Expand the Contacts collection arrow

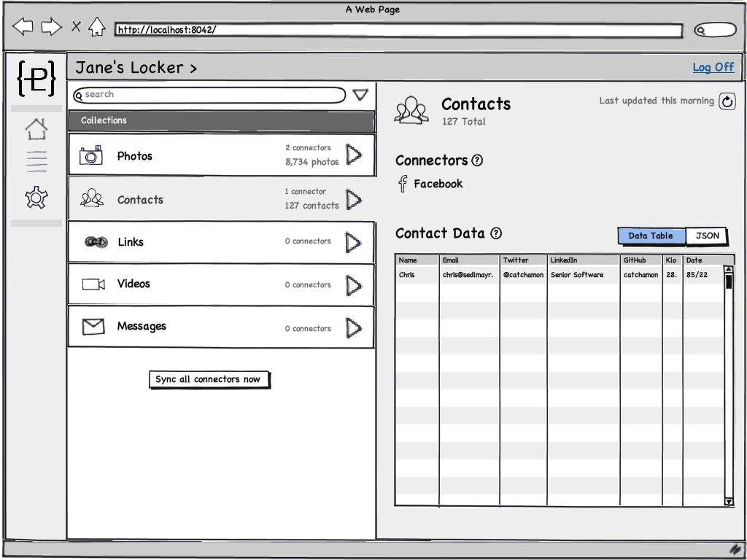click(x=354, y=200)
